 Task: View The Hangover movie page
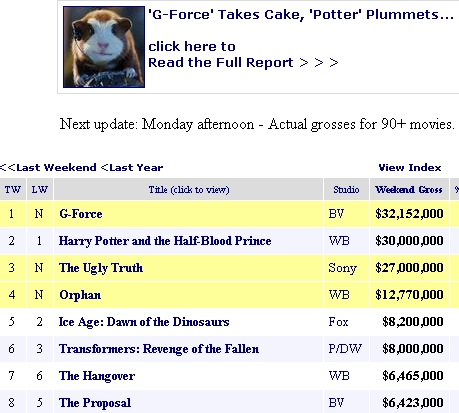coord(97,376)
